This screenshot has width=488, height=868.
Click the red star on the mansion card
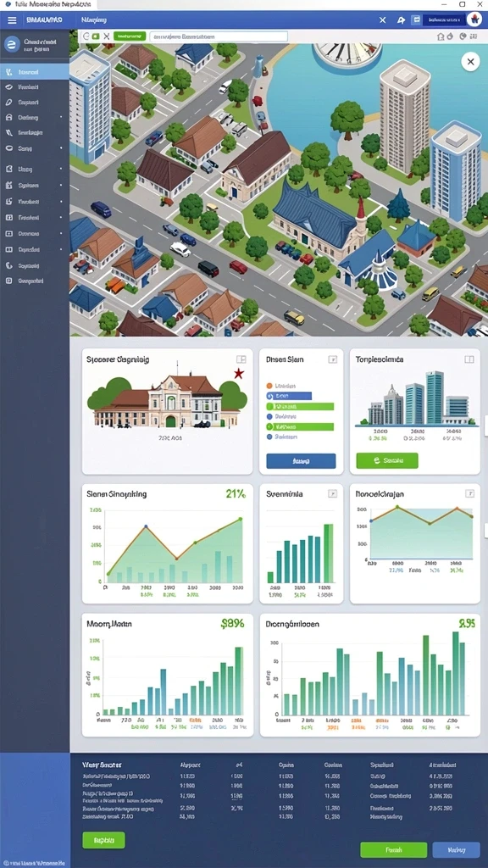click(x=239, y=374)
